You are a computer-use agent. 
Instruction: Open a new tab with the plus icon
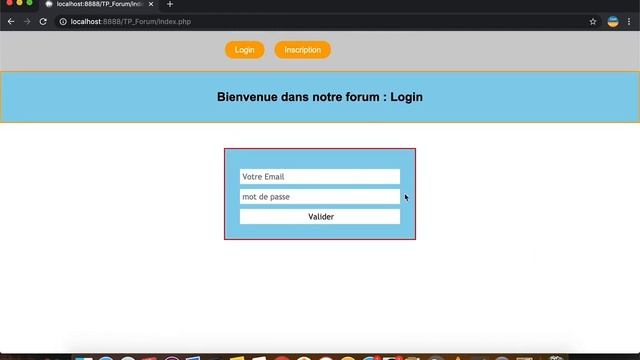click(170, 4)
